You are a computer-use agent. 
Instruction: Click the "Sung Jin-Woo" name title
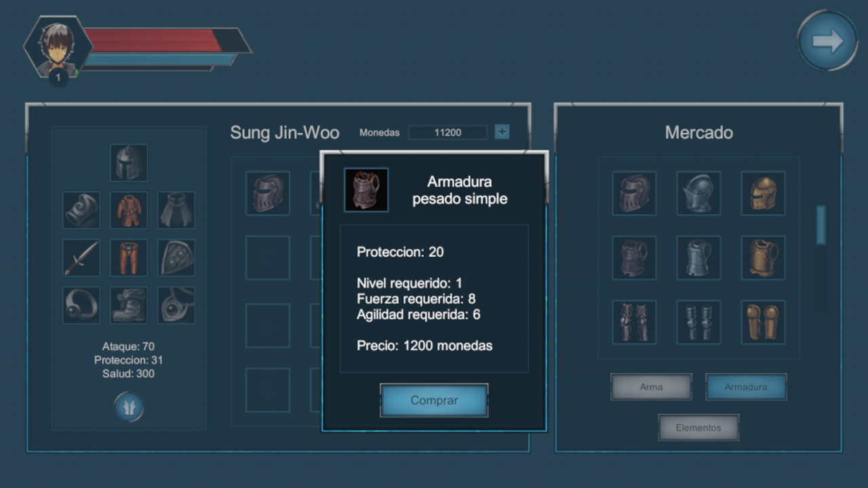pyautogui.click(x=285, y=132)
